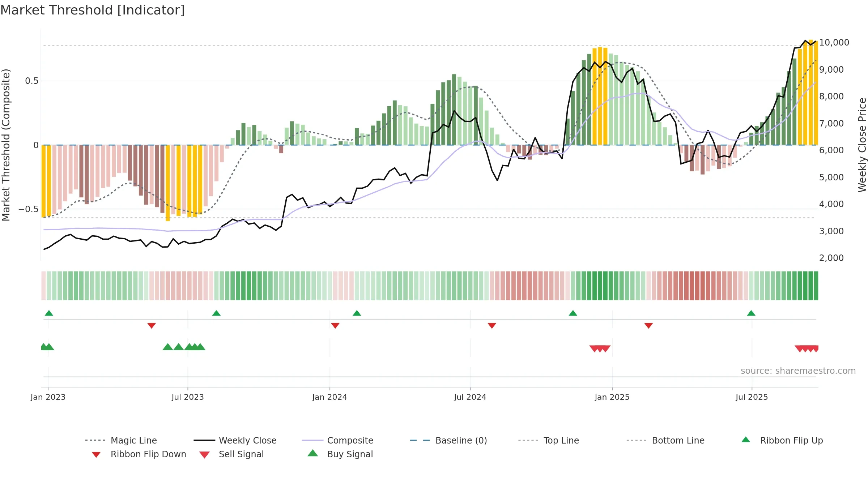Viewport: 868px width, 488px height.
Task: Click the red Ribbon Flip Down legend triangle
Action: [x=96, y=454]
